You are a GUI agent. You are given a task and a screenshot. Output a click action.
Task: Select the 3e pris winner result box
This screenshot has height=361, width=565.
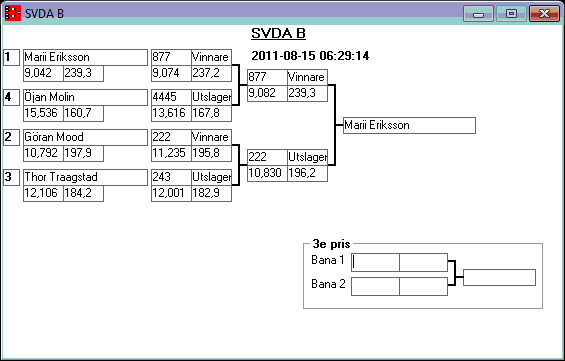(499, 277)
